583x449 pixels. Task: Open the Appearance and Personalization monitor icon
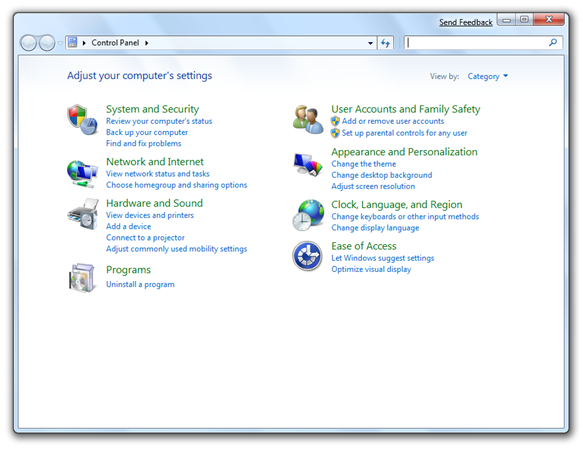click(308, 165)
